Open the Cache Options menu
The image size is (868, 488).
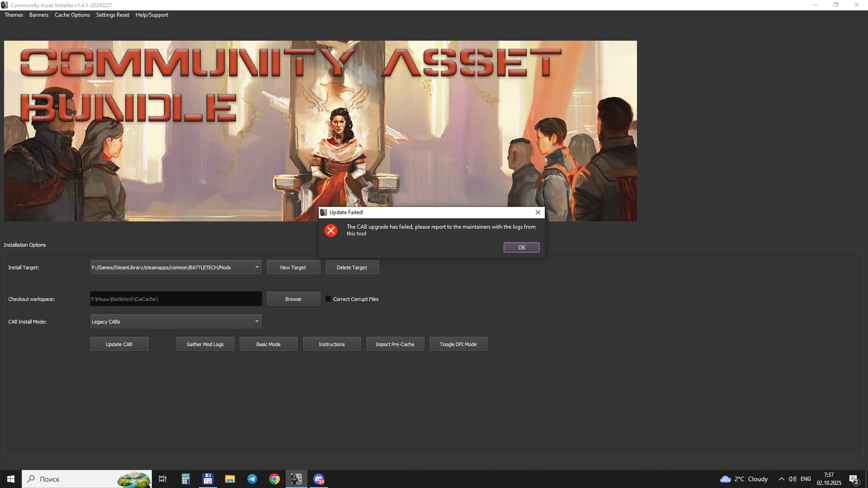(72, 15)
